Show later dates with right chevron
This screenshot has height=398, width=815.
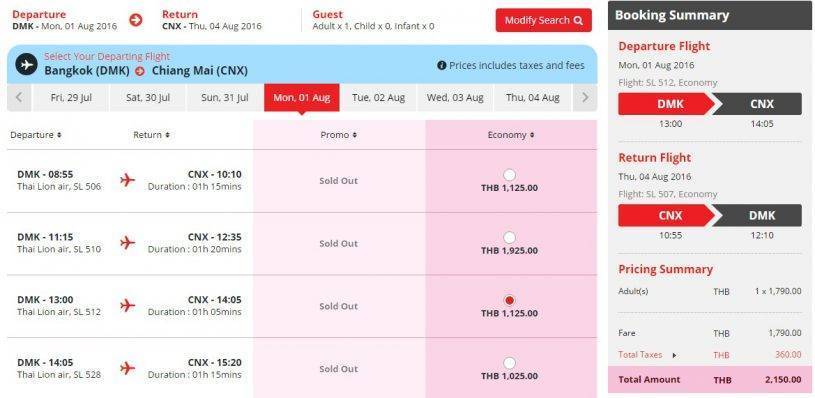pos(585,97)
